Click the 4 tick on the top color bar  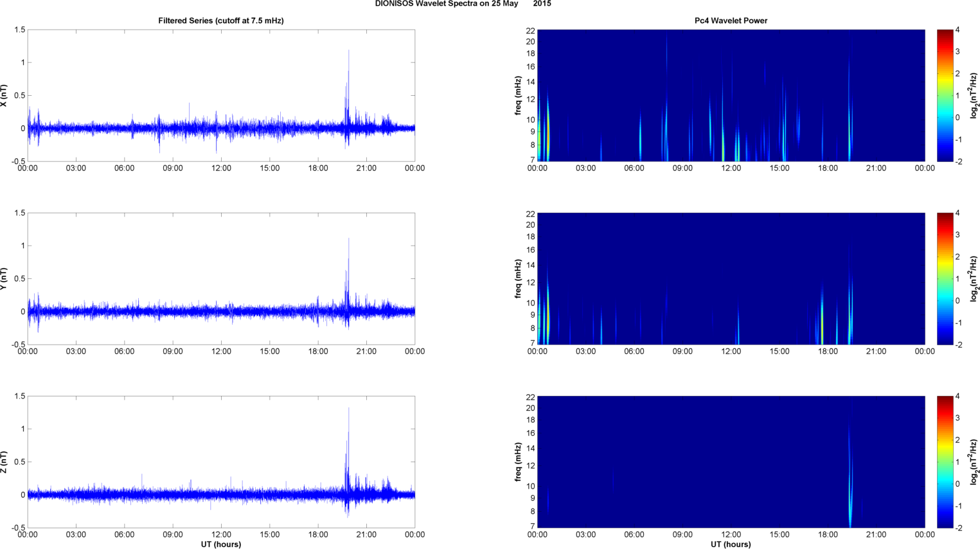958,30
